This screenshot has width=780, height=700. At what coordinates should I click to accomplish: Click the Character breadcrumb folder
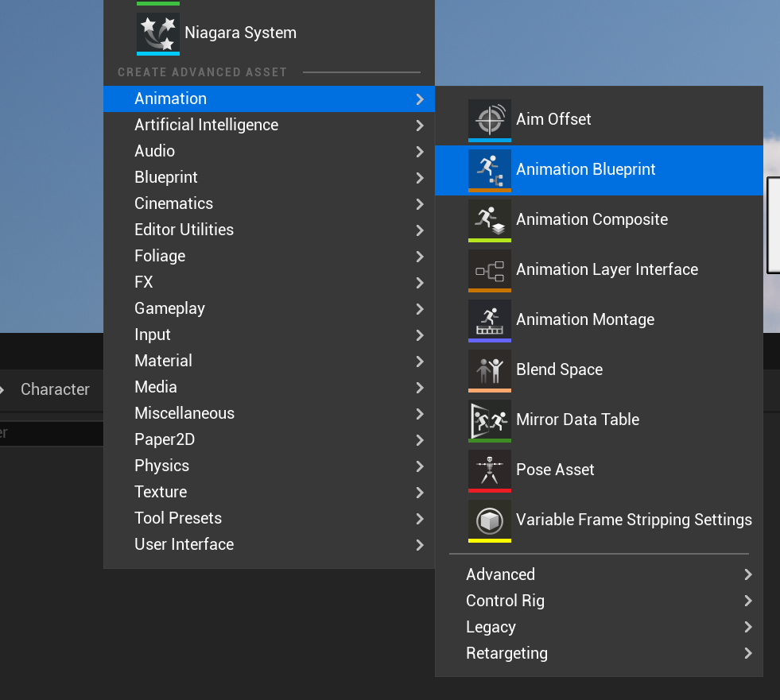coord(55,389)
